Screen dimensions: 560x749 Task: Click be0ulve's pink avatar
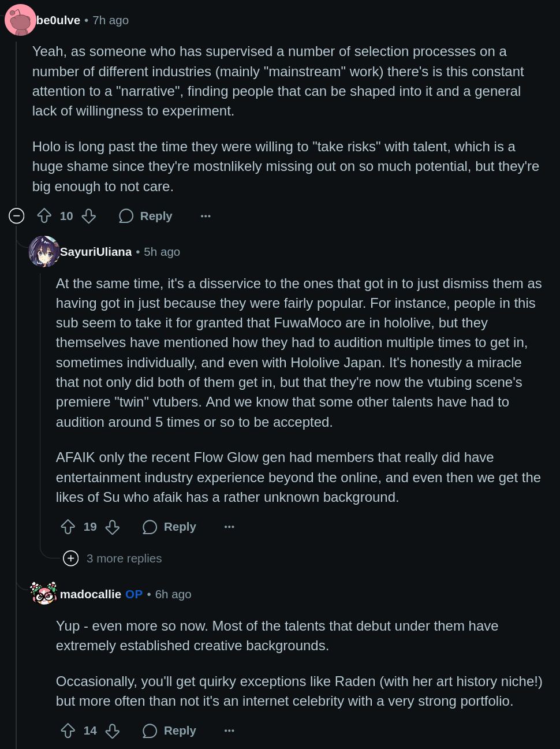(20, 20)
